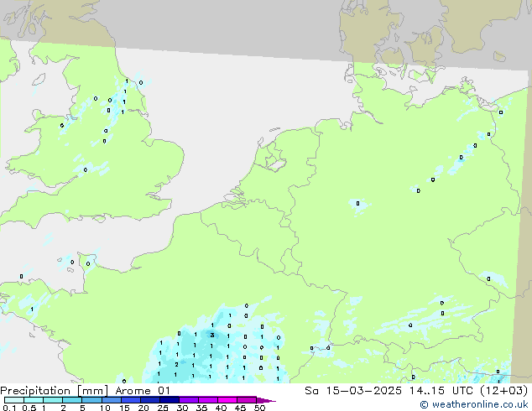Select the 35–40 mm violet legend swatch
This screenshot has height=411, width=532.
coord(208,400)
